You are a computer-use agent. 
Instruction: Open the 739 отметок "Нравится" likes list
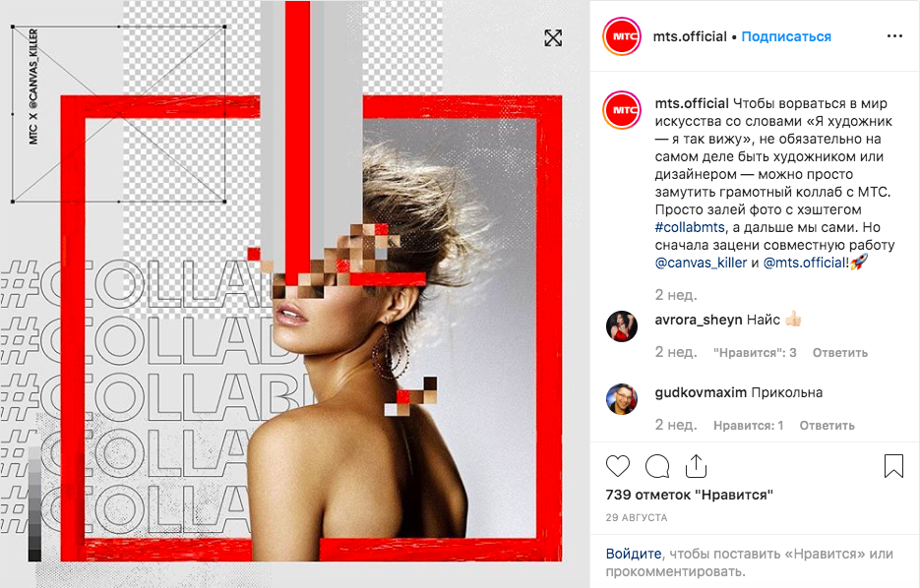click(x=690, y=495)
